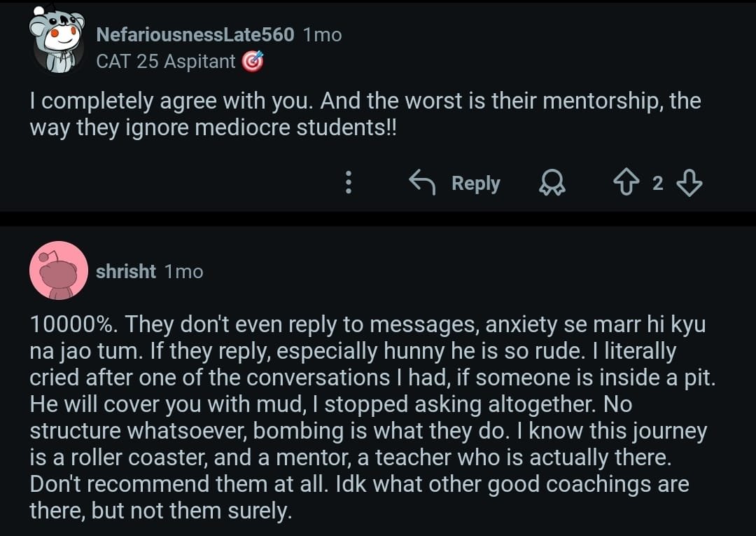The image size is (756, 536).
Task: Open NefariousnessLate560's snoo avatar
Action: (x=57, y=41)
